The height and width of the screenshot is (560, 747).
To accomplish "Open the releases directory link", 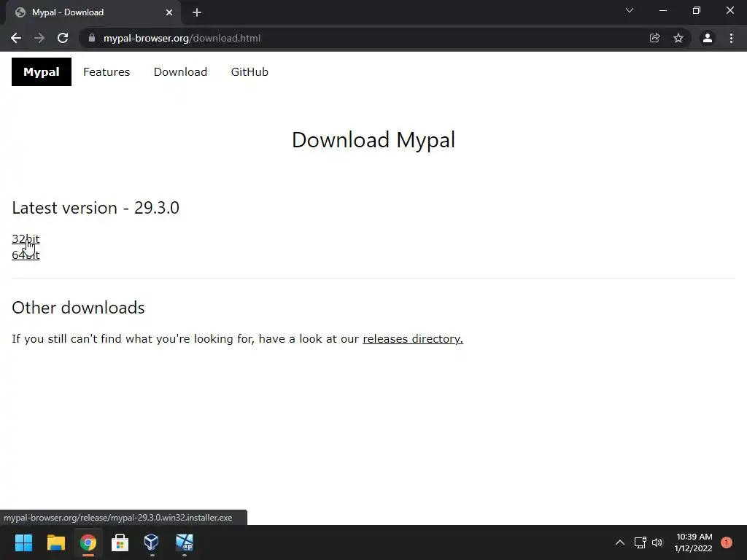I will tap(413, 338).
